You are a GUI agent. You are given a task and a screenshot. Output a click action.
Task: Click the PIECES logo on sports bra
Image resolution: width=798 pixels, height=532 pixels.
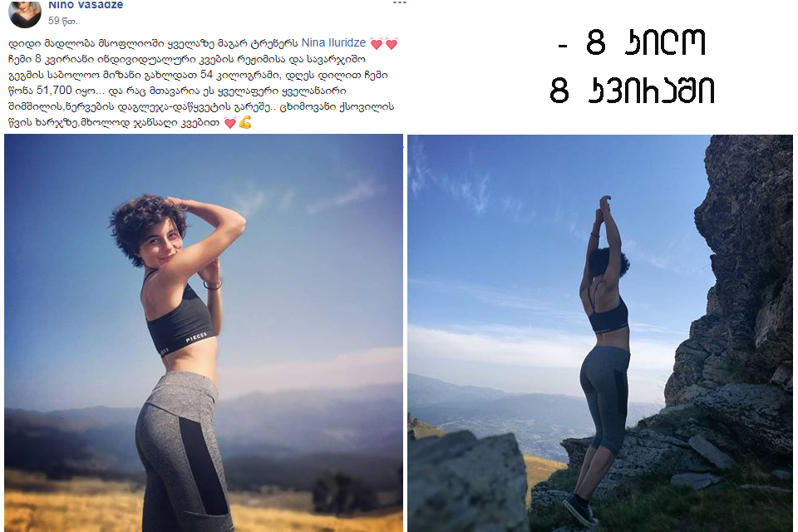point(196,337)
